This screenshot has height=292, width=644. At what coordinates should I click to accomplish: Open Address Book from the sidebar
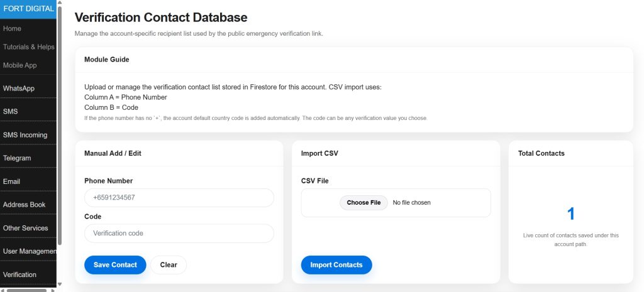click(x=24, y=205)
